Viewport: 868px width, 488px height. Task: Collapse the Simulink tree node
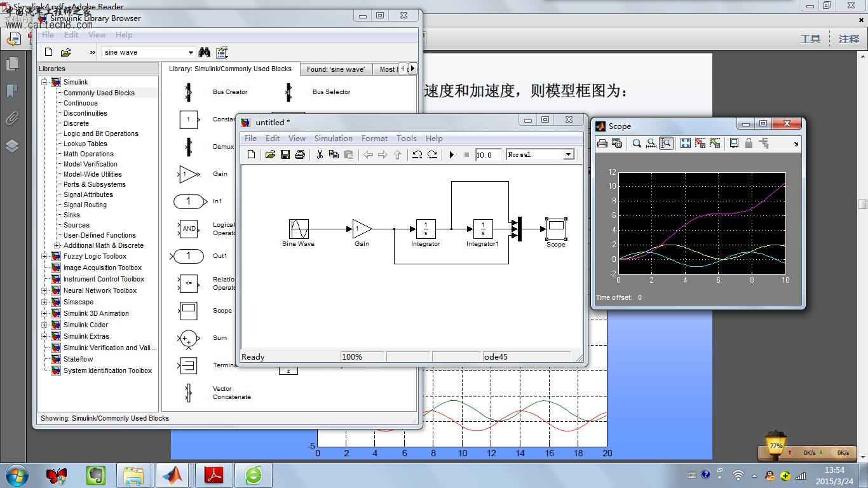(45, 81)
